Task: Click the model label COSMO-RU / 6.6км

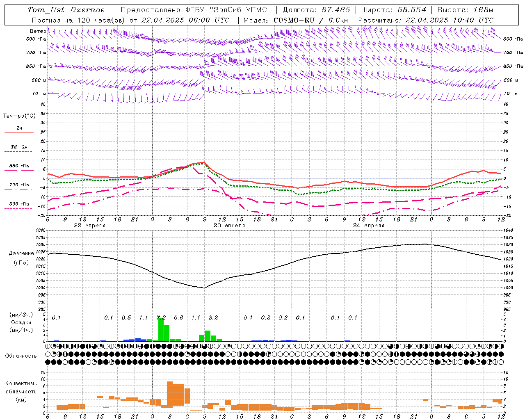Action: [311, 20]
